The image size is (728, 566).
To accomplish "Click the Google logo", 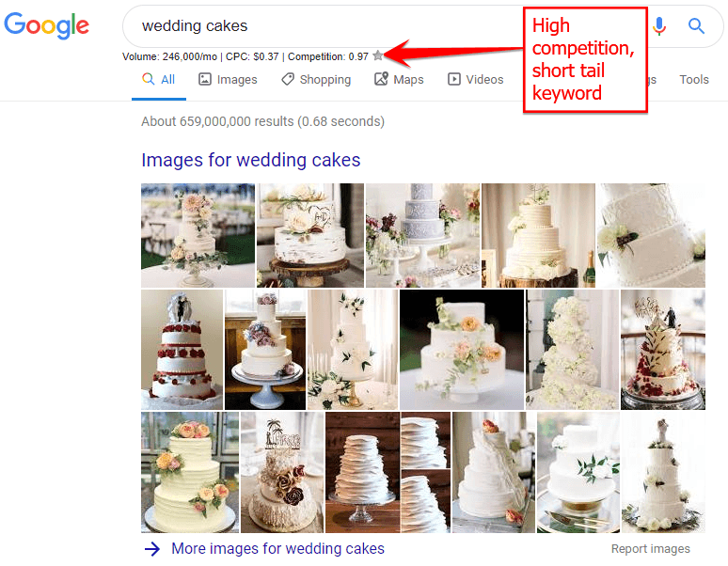I will click(x=46, y=25).
